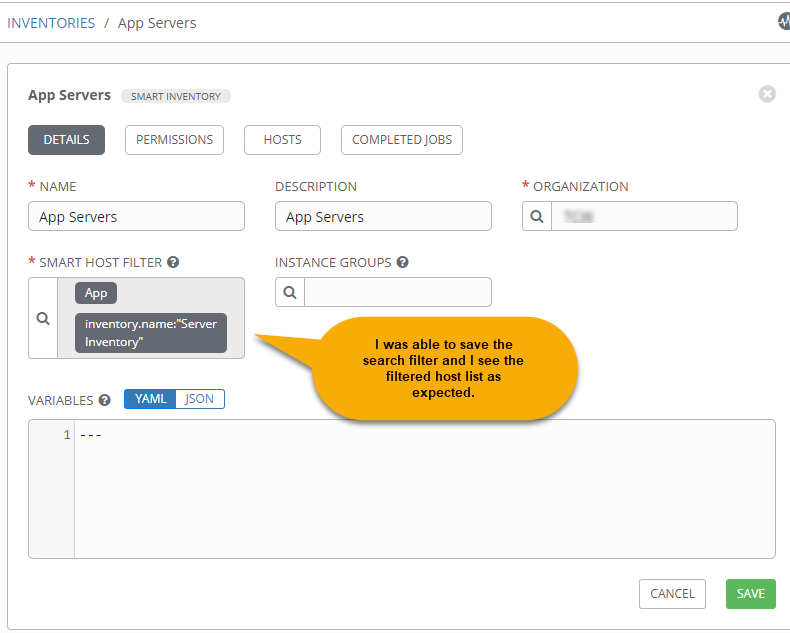The width and height of the screenshot is (790, 633).
Task: Switch variables format to JSON
Action: pos(200,399)
